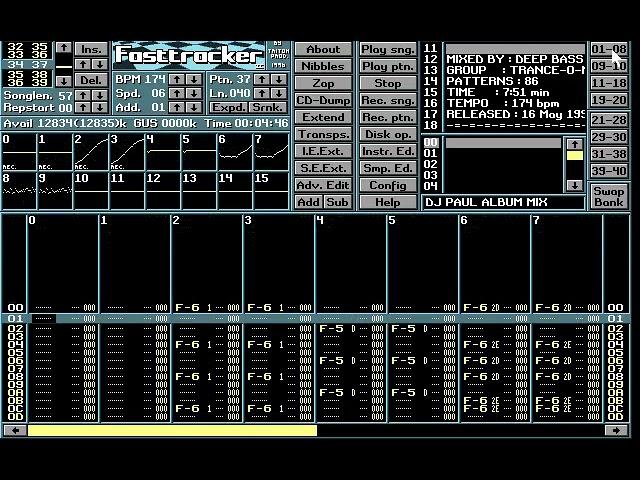640x480 pixels.
Task: Click the Sub channels button
Action: pos(338,202)
